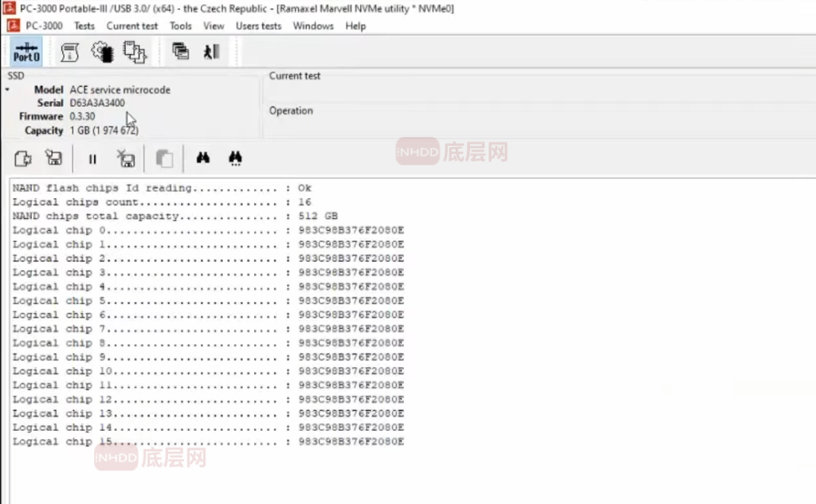Click the save log icon
The width and height of the screenshot is (816, 504).
pos(53,158)
